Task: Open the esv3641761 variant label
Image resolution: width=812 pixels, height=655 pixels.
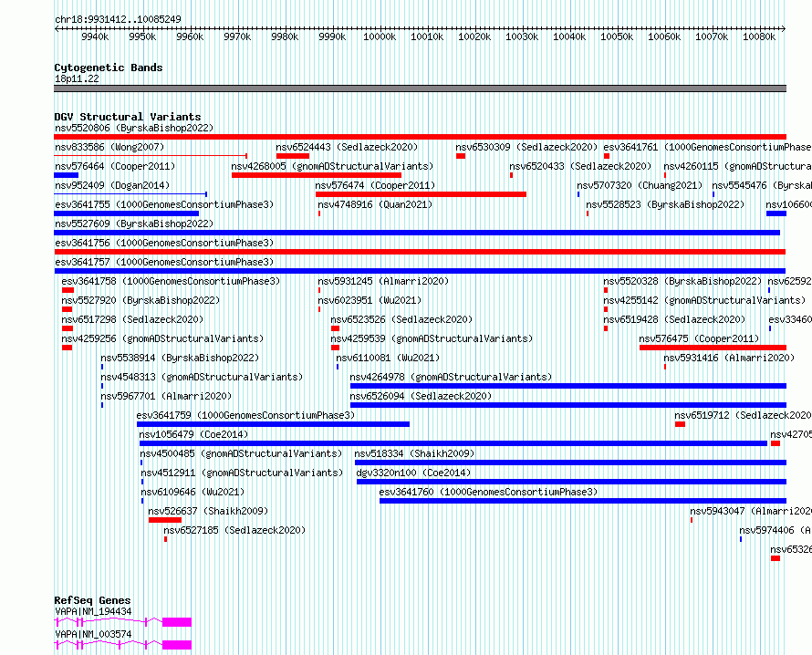Action: (x=707, y=147)
